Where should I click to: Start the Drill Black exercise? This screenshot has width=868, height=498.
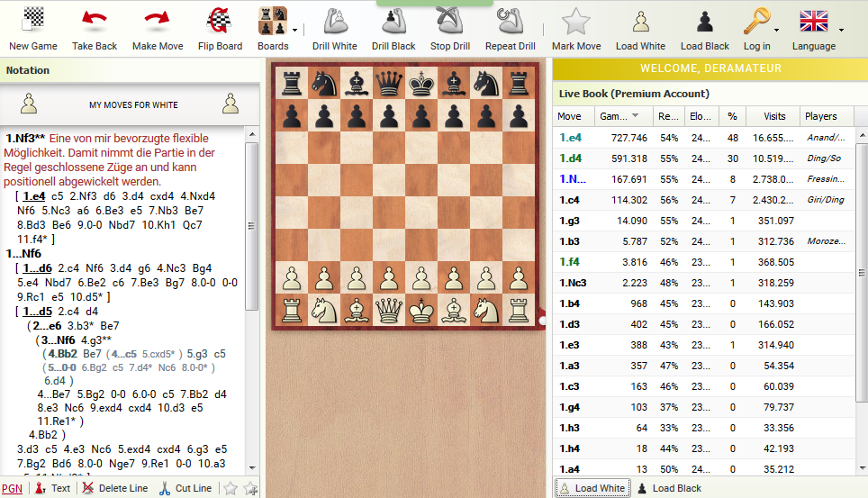pos(393,21)
